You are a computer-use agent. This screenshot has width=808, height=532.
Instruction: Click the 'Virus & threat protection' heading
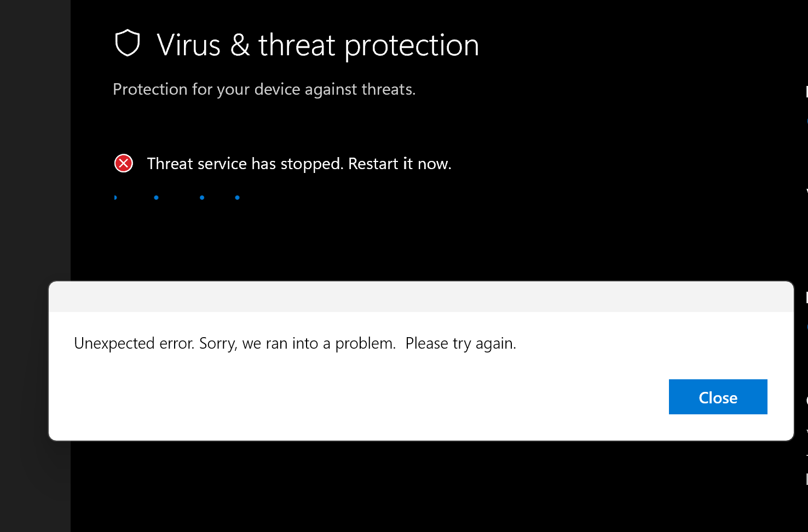point(318,45)
